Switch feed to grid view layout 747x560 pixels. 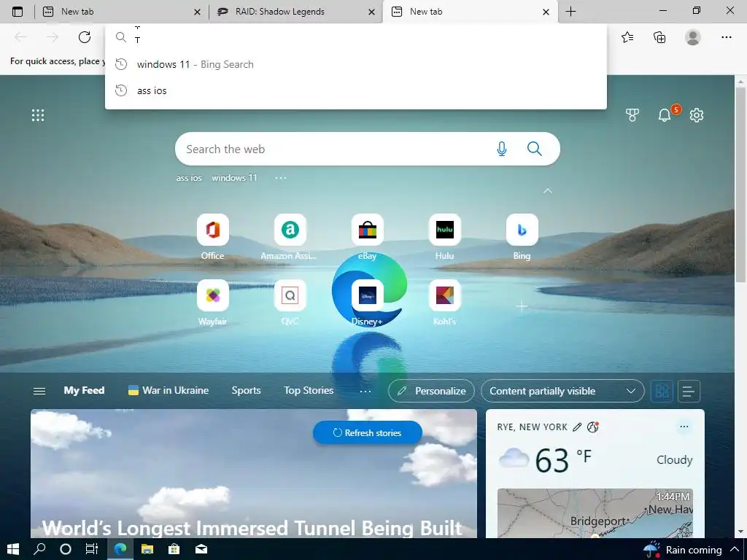(x=662, y=392)
